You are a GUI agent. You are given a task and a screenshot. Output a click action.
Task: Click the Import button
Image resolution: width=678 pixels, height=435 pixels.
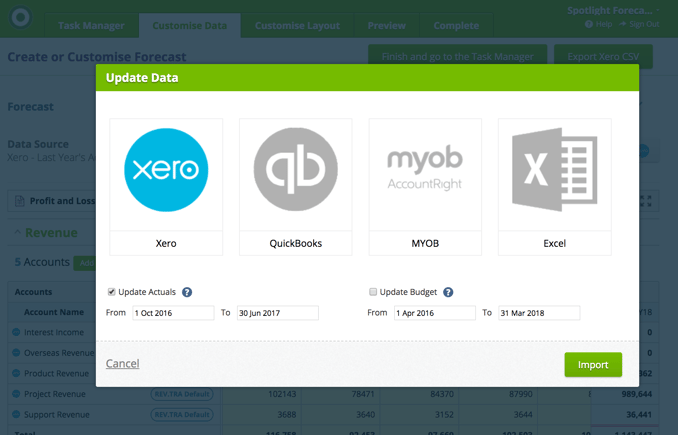[593, 365]
